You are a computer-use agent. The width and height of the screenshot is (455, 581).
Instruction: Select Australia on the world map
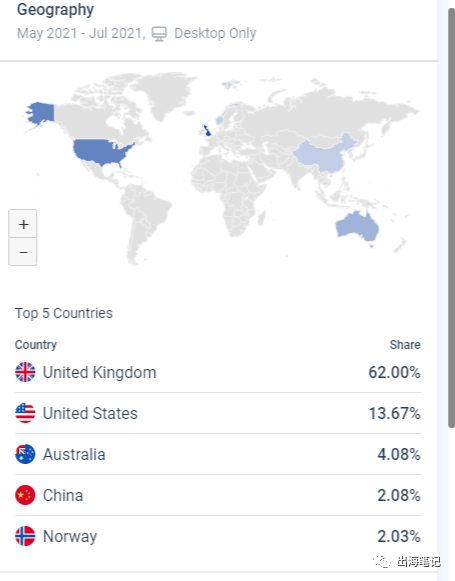(356, 226)
